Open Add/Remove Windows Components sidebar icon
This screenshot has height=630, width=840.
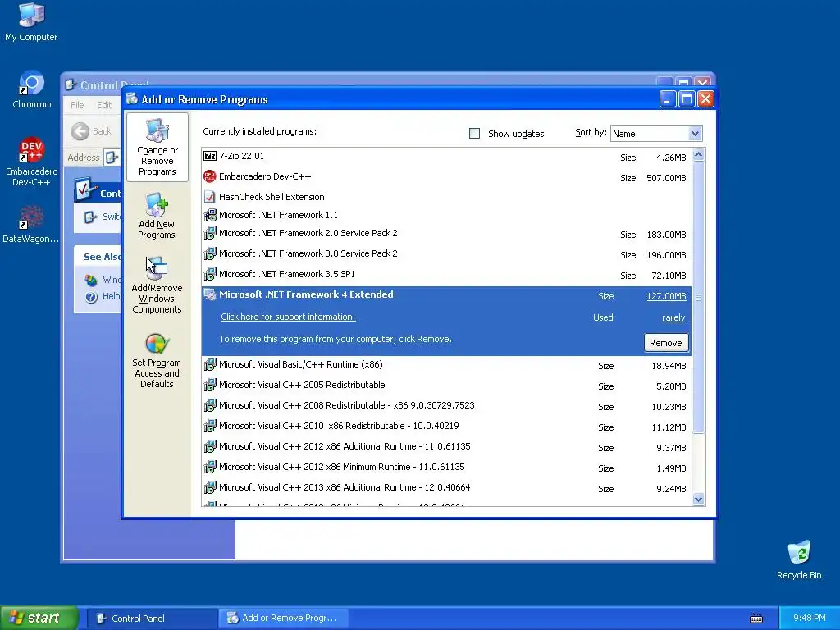[157, 285]
